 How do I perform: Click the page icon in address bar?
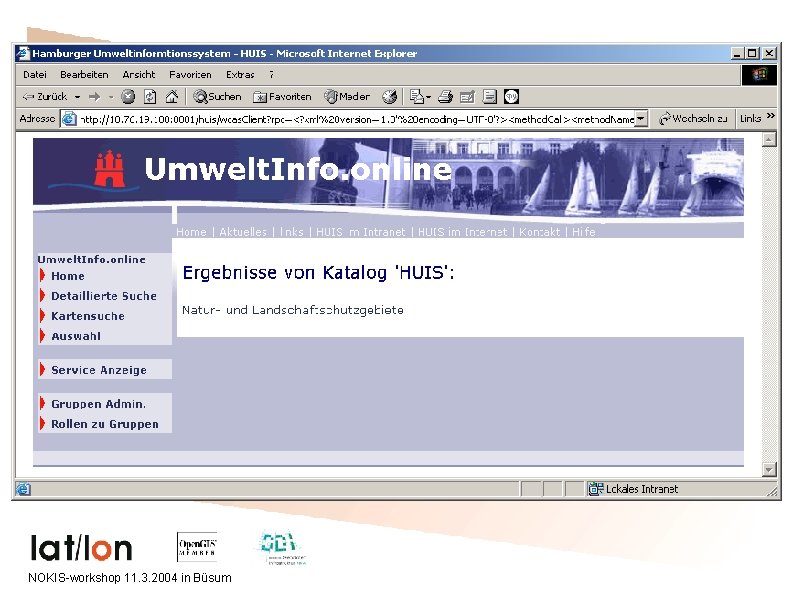tap(69, 119)
